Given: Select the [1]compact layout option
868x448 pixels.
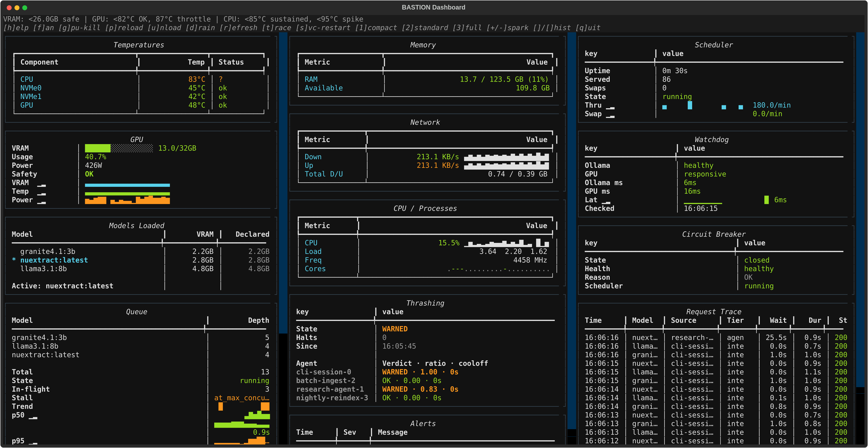Looking at the screenshot, I should tap(376, 28).
